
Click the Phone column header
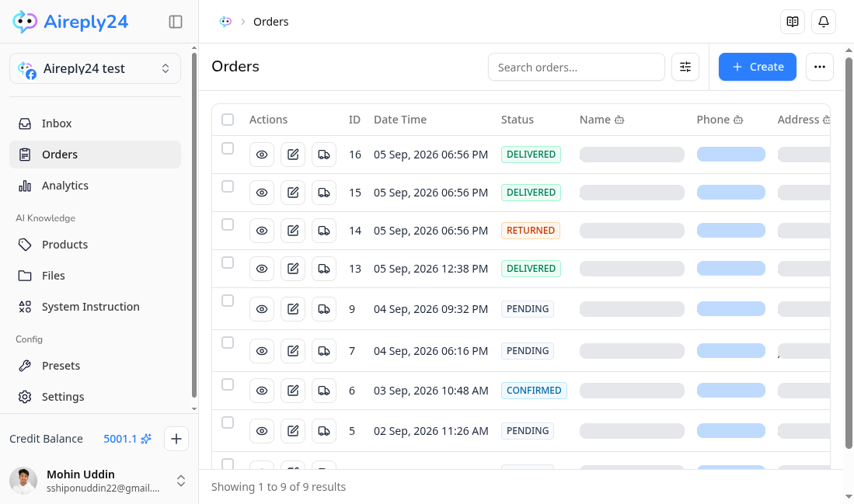click(x=719, y=120)
